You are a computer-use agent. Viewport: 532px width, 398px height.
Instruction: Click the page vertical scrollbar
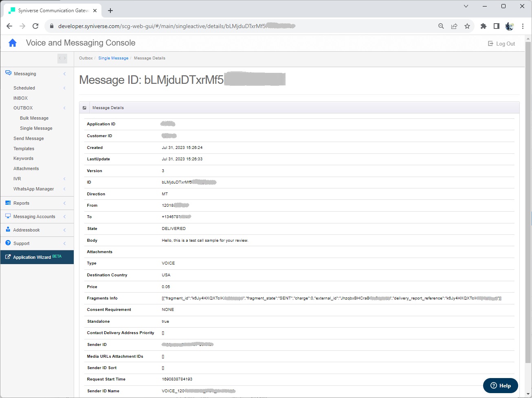pyautogui.click(x=528, y=201)
